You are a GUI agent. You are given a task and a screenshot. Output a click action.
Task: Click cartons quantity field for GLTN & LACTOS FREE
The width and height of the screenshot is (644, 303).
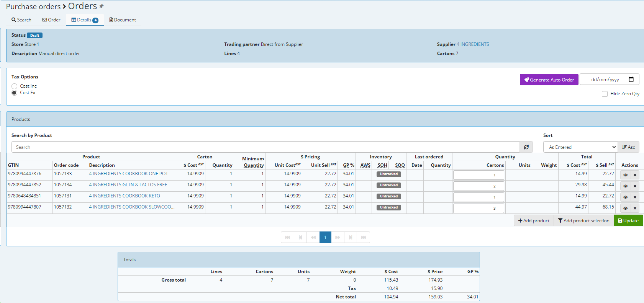[x=478, y=186]
